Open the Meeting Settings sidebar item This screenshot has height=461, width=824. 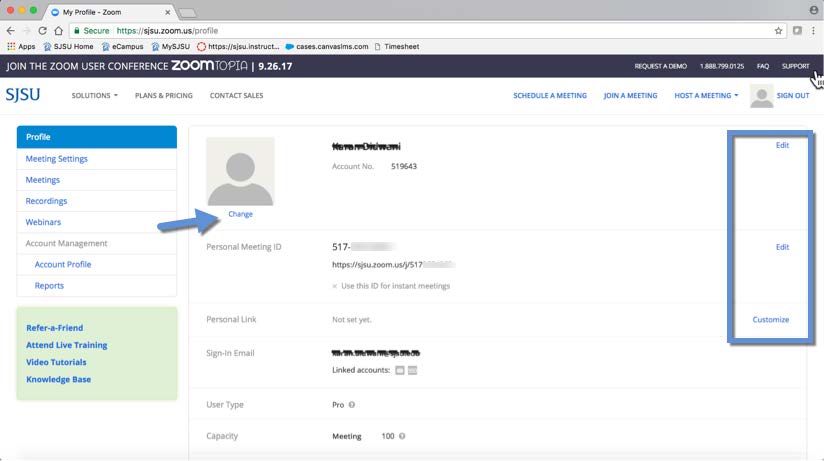(x=57, y=159)
